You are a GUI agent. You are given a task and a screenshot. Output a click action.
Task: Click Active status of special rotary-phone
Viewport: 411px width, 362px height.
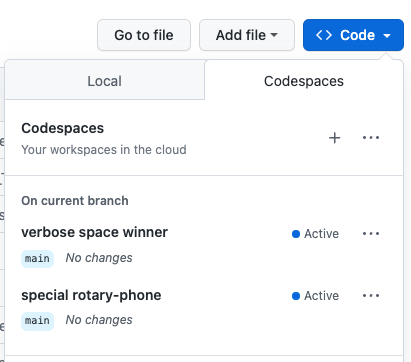pos(315,296)
